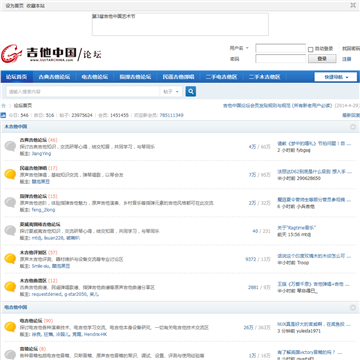Click last poster fybgsq
Viewport: 360px width, 360px height.
click(x=303, y=150)
